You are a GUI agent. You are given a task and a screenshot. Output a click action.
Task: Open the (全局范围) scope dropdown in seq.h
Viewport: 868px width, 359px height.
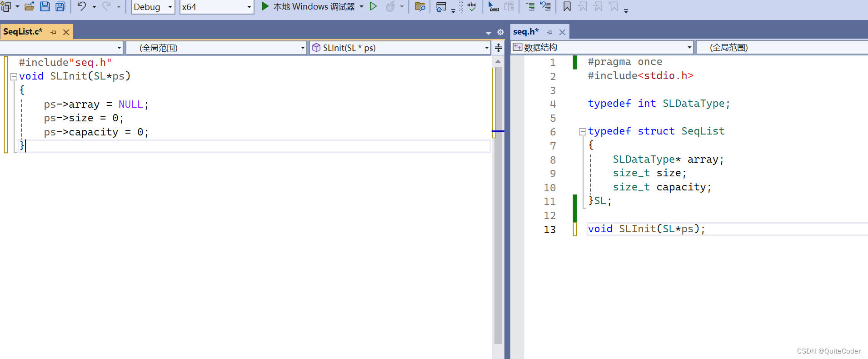782,47
